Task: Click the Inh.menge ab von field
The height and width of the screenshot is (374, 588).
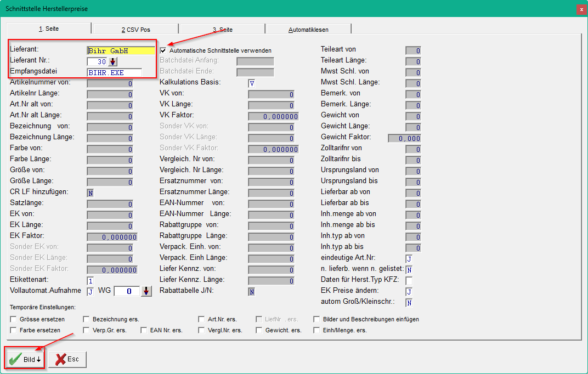Action: coord(413,215)
